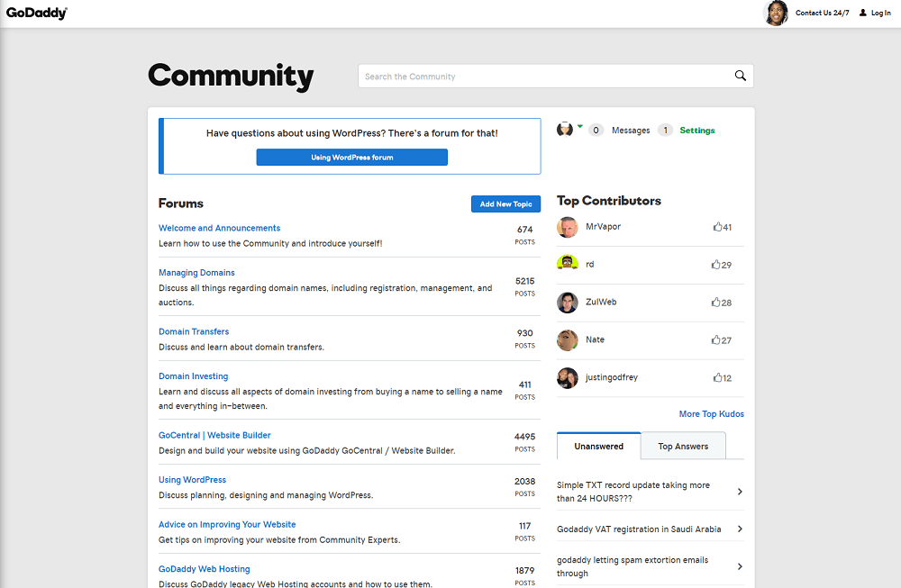This screenshot has height=588, width=901.
Task: Click the Contact Us agent photo
Action: (x=776, y=13)
